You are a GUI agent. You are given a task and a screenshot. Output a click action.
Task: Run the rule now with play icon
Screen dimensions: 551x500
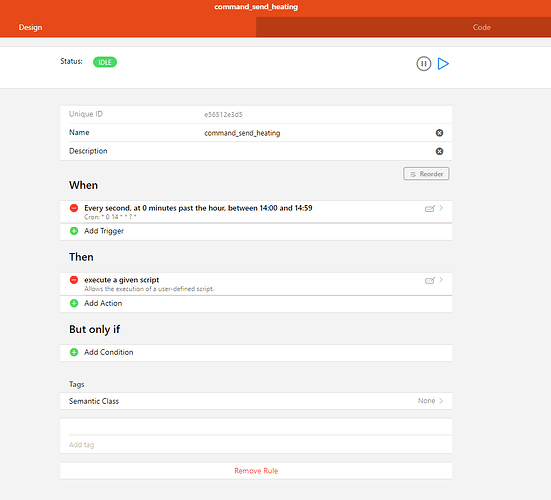point(443,64)
